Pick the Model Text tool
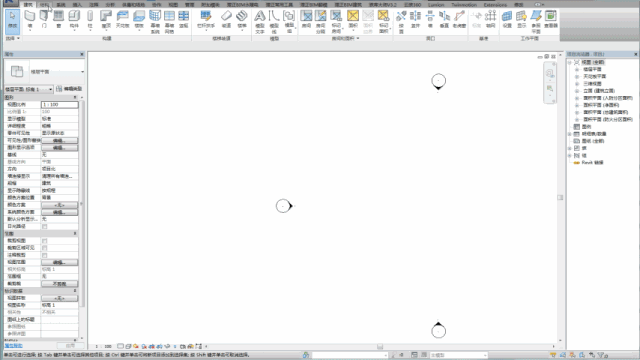 [260, 22]
